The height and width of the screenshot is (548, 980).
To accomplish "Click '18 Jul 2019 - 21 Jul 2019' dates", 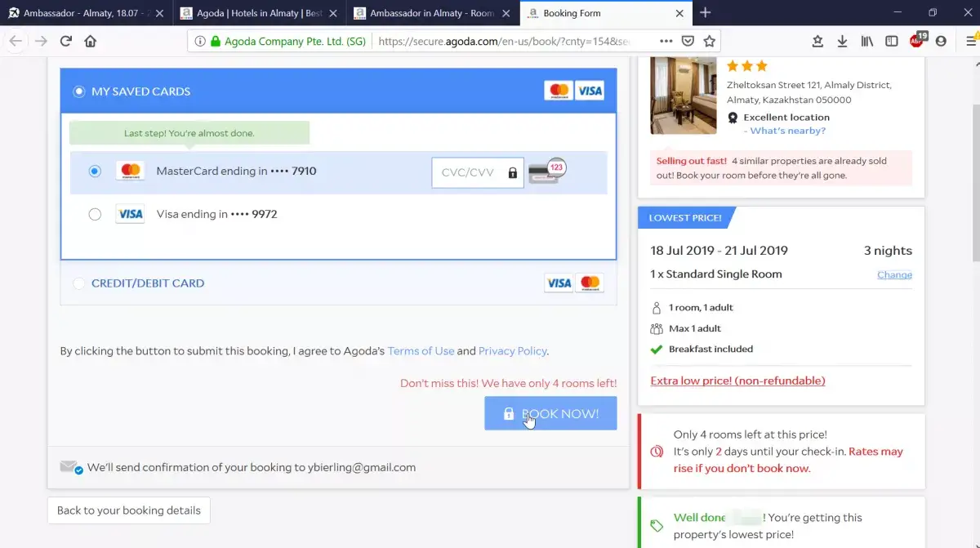I will [719, 251].
